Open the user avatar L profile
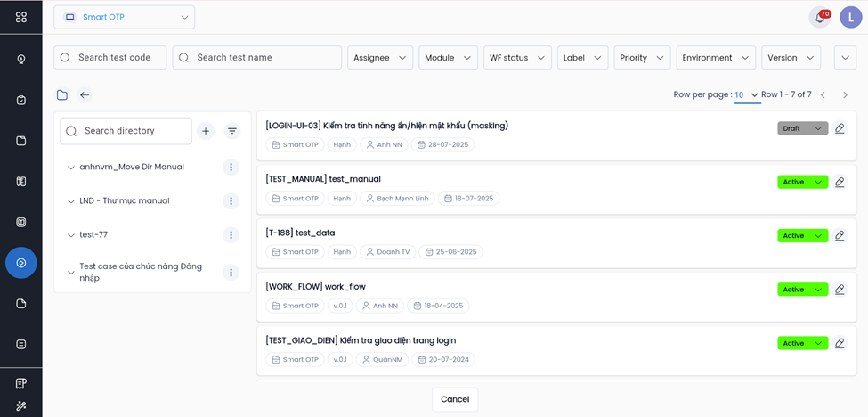The width and height of the screenshot is (868, 417). pyautogui.click(x=850, y=17)
